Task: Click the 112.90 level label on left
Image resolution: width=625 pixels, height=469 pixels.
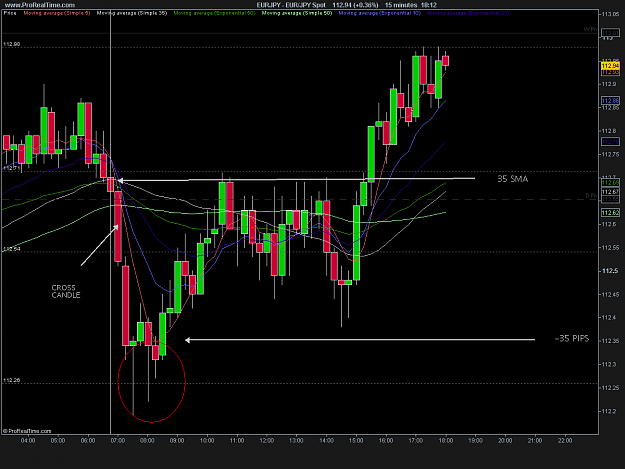Action: 12,44
